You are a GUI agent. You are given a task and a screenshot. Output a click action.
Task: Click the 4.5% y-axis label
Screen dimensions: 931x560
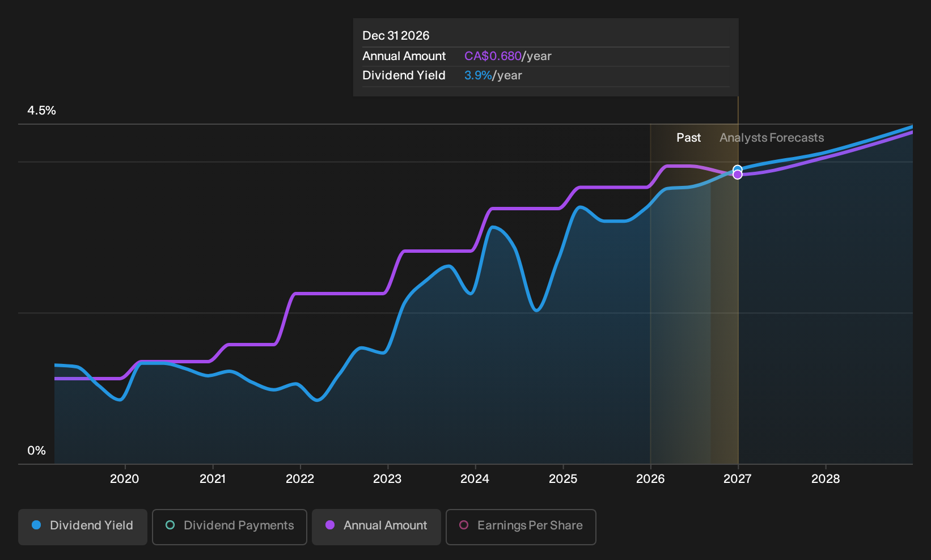tap(41, 111)
